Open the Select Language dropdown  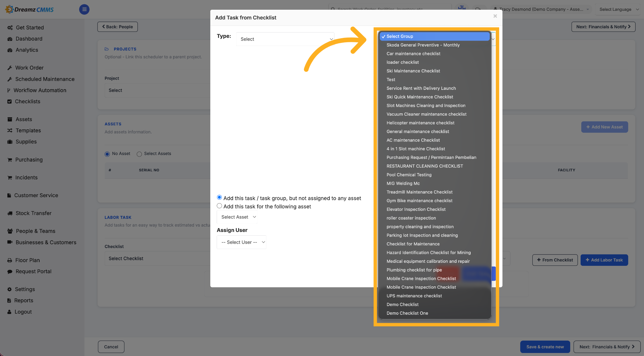point(619,9)
